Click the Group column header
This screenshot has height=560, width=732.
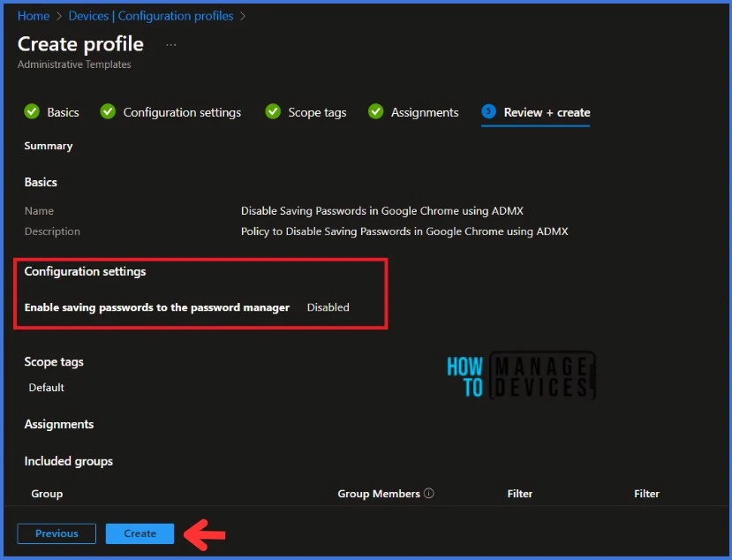[47, 494]
